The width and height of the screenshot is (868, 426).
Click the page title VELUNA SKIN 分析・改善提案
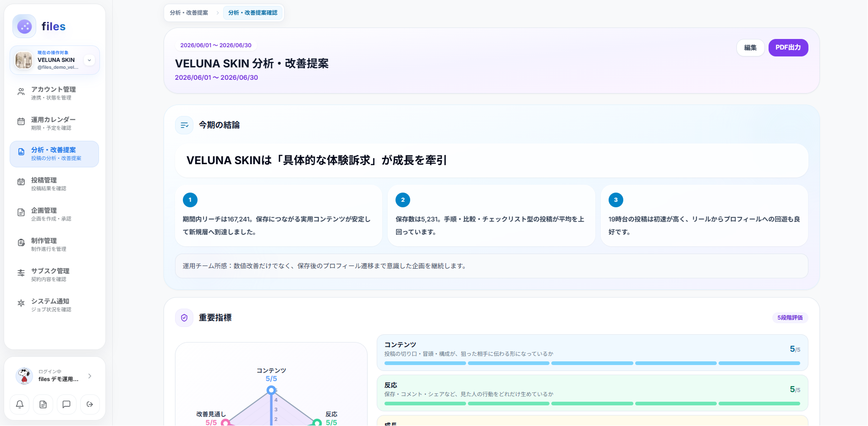click(x=252, y=64)
